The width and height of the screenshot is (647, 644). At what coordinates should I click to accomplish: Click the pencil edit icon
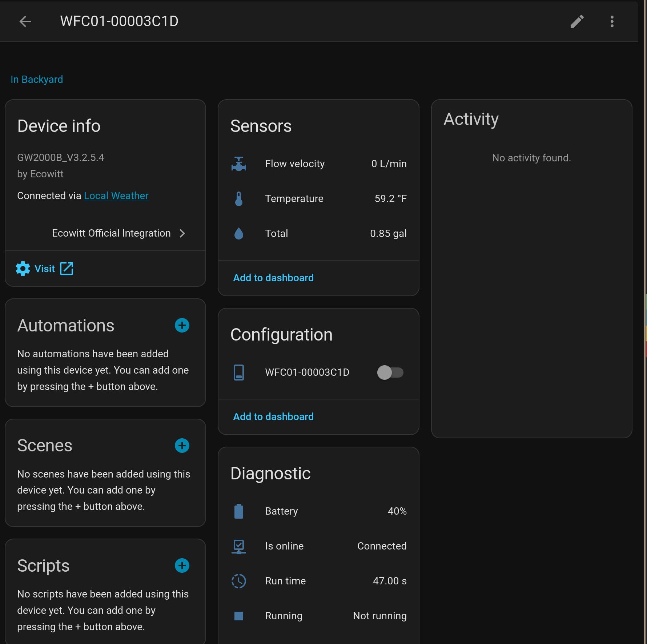(x=577, y=21)
